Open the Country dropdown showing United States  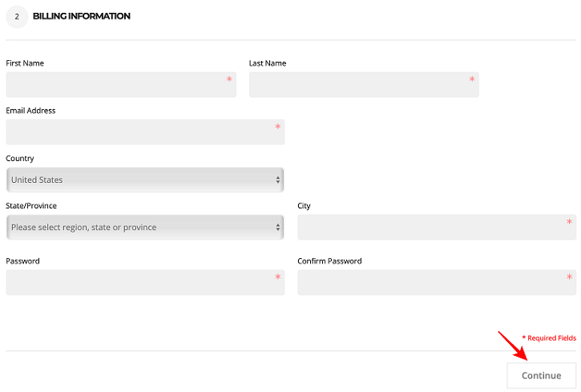point(145,180)
